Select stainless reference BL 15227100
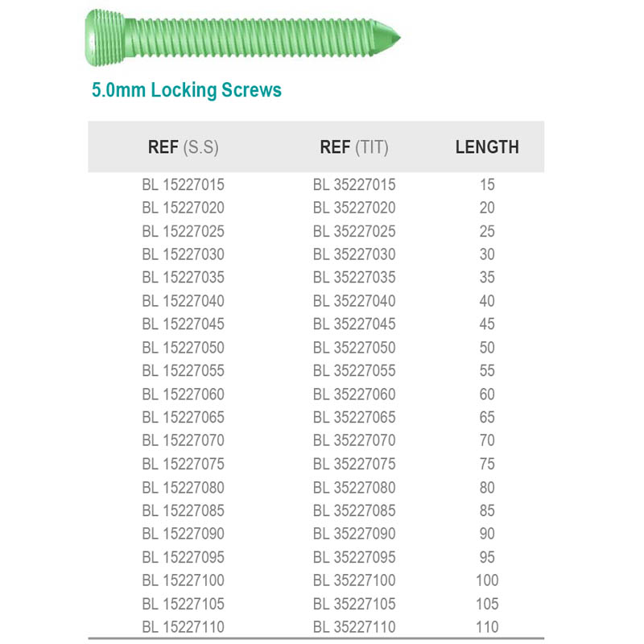644x644 pixels. (184, 580)
